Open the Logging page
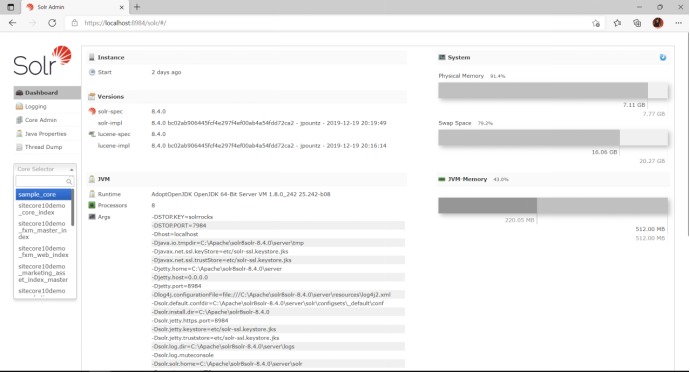The height and width of the screenshot is (373, 690). coord(35,106)
